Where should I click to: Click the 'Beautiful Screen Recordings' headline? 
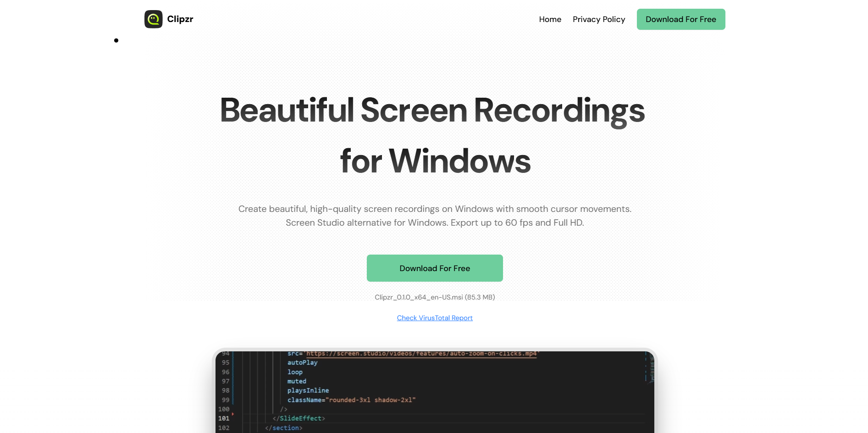[x=432, y=111]
